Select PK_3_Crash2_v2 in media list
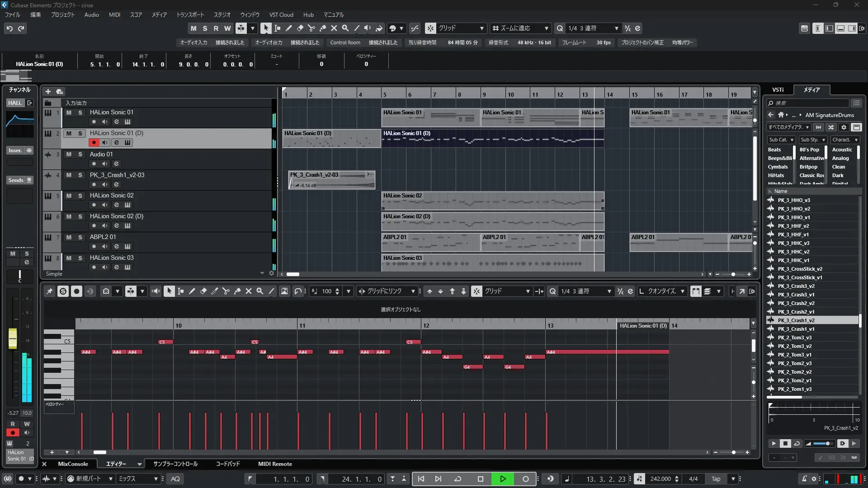The height and width of the screenshot is (488, 868). (796, 303)
